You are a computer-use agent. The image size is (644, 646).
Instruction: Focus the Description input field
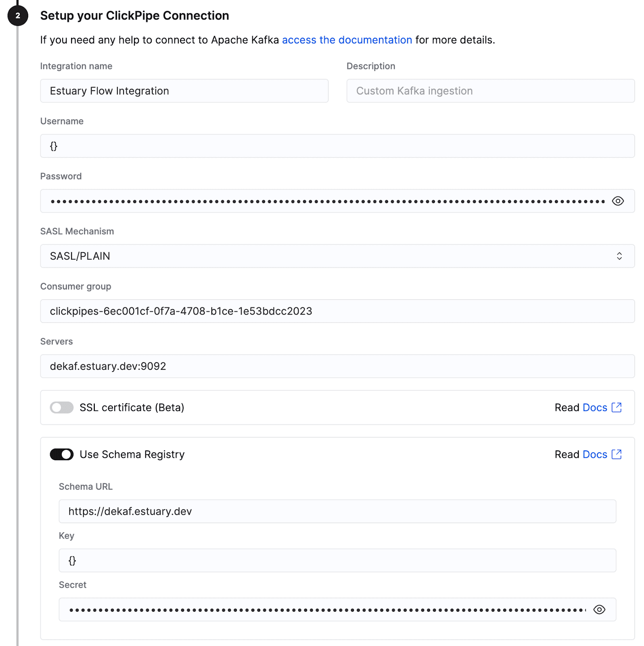pos(490,91)
